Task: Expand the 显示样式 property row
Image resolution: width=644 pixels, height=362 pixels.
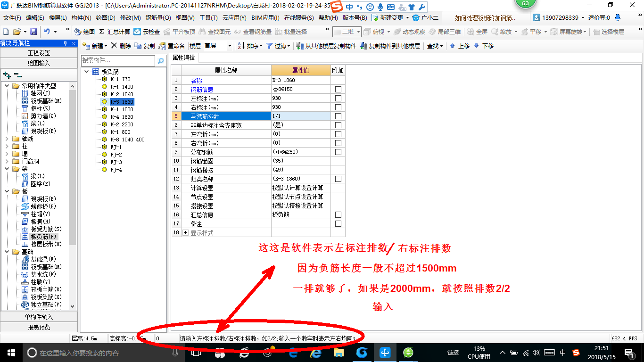Action: [185, 233]
